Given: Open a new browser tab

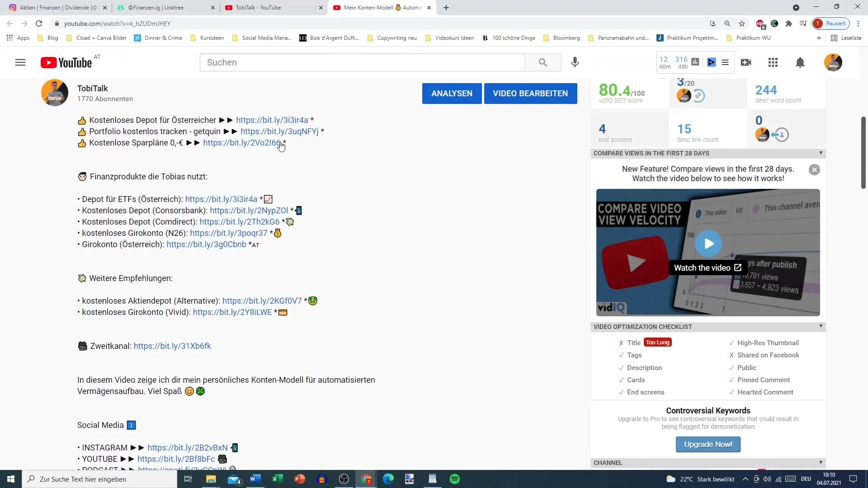Looking at the screenshot, I should click(446, 8).
